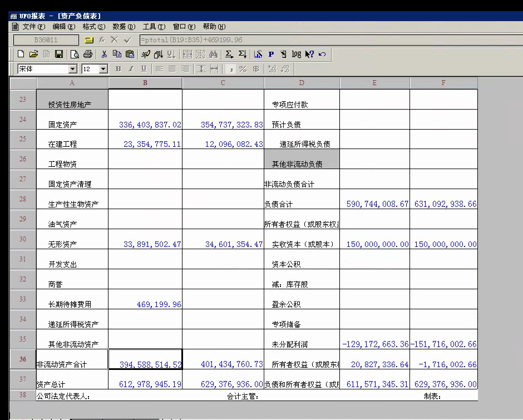Image resolution: width=523 pixels, height=420 pixels.
Task: Open the yellow calculator icon beside cell box
Action: 89,40
